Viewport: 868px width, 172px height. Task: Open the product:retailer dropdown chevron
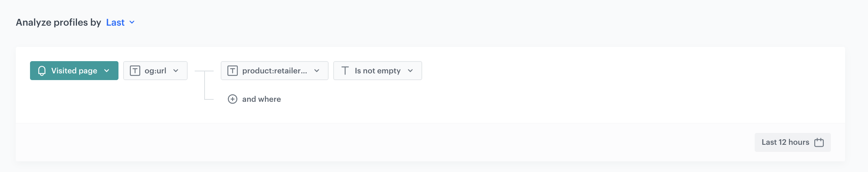[317, 71]
